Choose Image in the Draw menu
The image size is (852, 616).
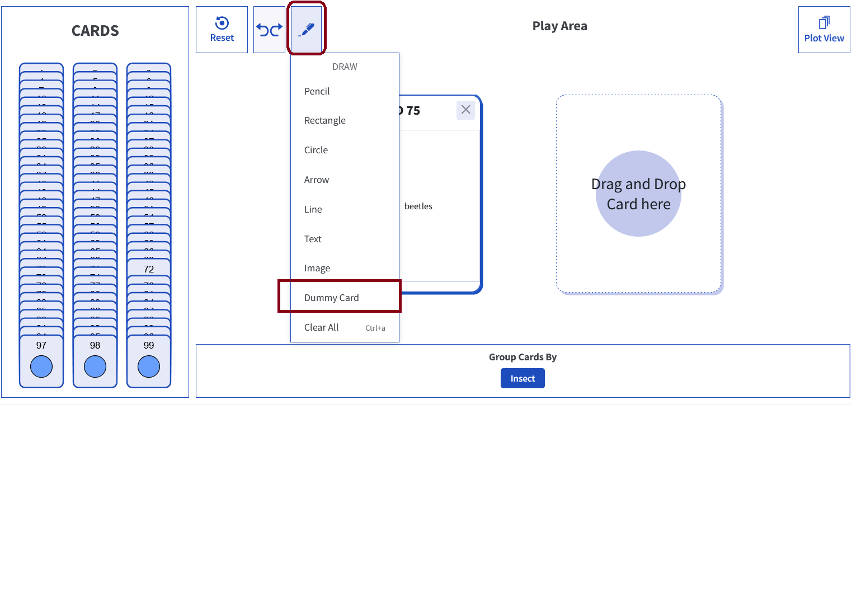pos(317,268)
